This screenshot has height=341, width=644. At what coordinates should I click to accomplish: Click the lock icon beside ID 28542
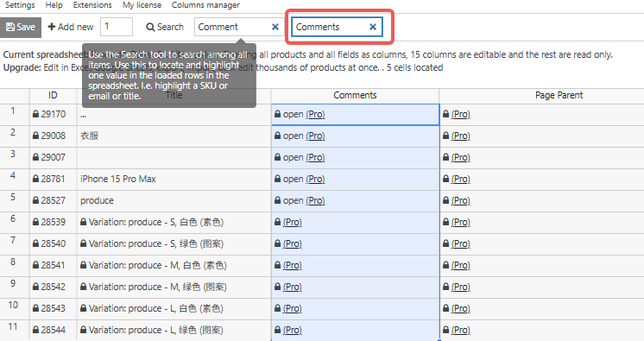pyautogui.click(x=35, y=287)
